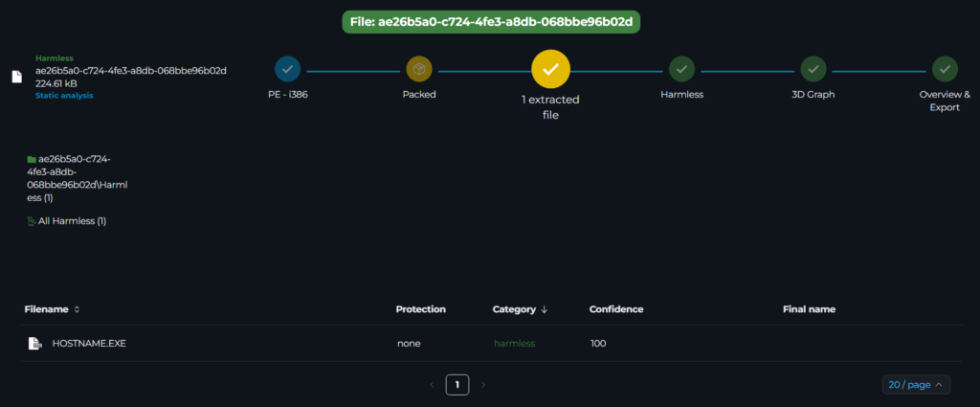The image size is (980, 407).
Task: Open the HOSTNAME.EXE filename entry
Action: click(89, 343)
